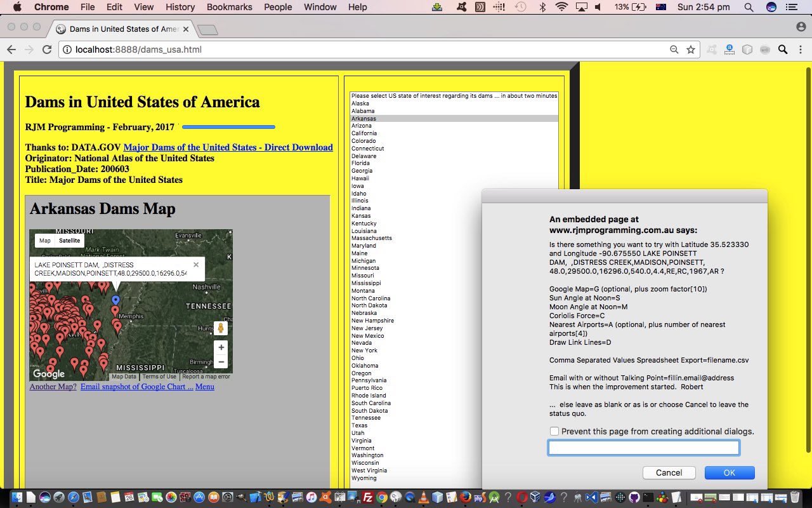Viewport: 812px width, 508px height.
Task: Click 'Email snapshot of Google Chart ...' link
Action: [x=137, y=386]
